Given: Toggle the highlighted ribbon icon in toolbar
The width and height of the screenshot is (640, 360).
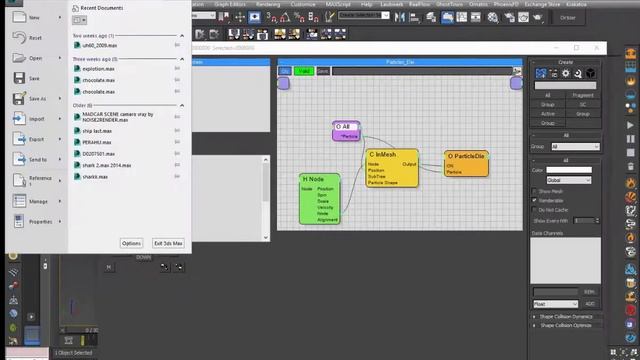Looking at the screenshot, I should tap(447, 17).
